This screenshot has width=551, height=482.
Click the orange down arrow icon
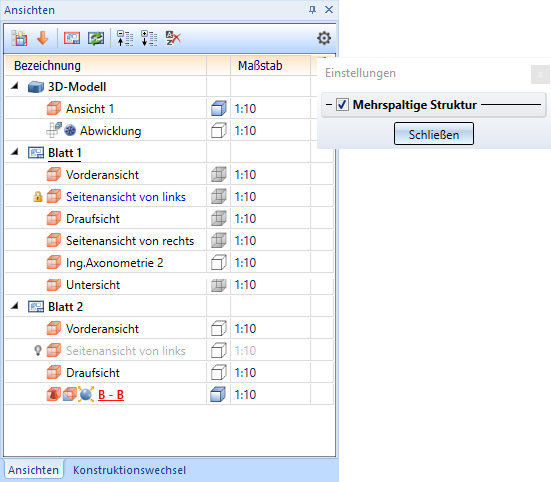43,38
